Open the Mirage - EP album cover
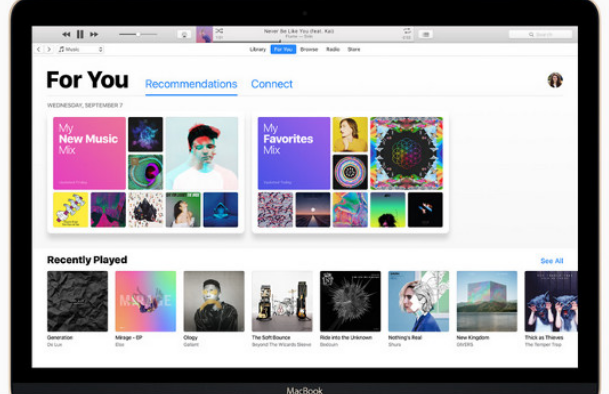The image size is (609, 394). pyautogui.click(x=146, y=301)
